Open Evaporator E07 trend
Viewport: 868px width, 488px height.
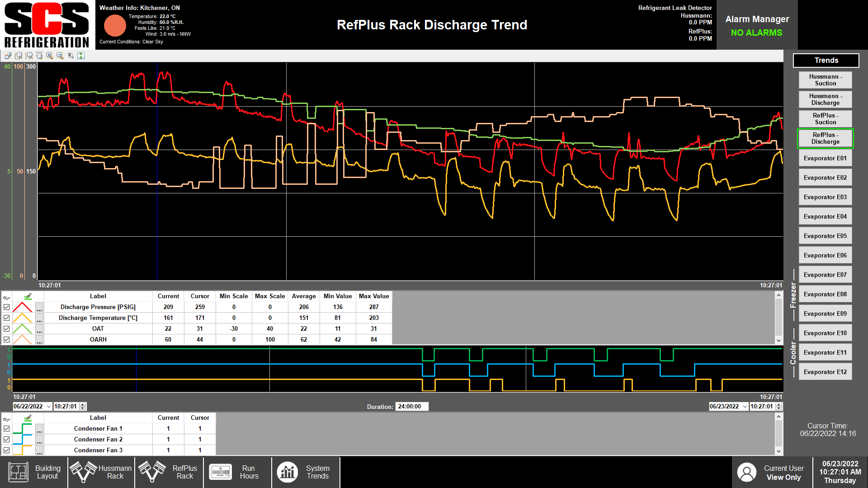coord(825,275)
